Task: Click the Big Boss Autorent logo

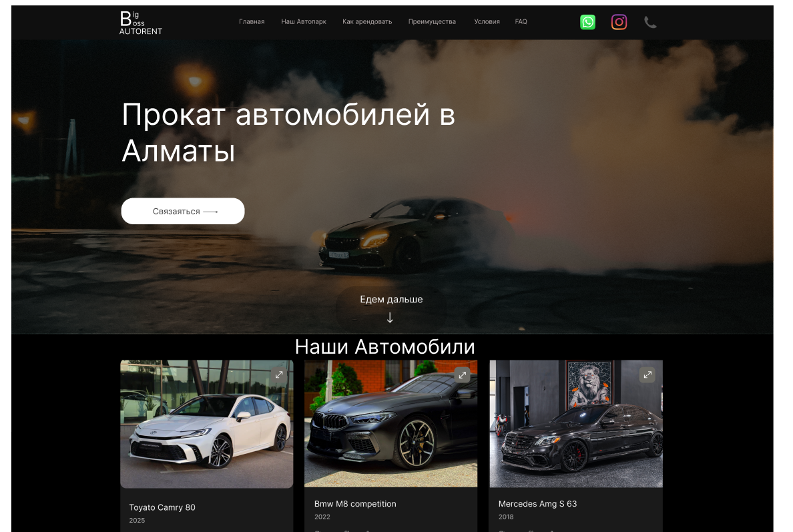Action: point(140,23)
